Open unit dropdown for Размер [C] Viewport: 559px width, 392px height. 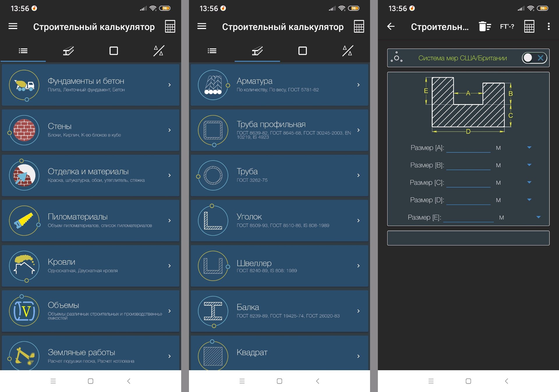(529, 182)
